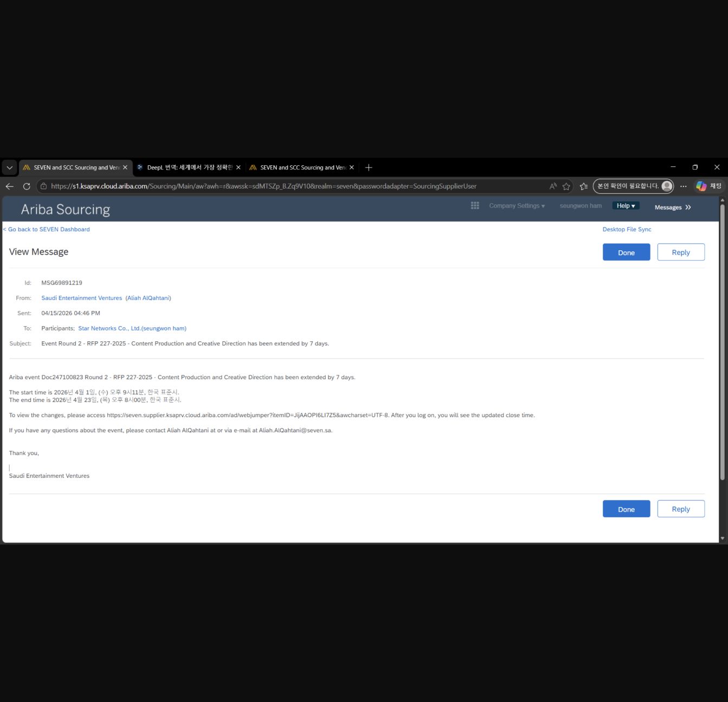
Task: Close the DeepL tab
Action: coord(238,168)
